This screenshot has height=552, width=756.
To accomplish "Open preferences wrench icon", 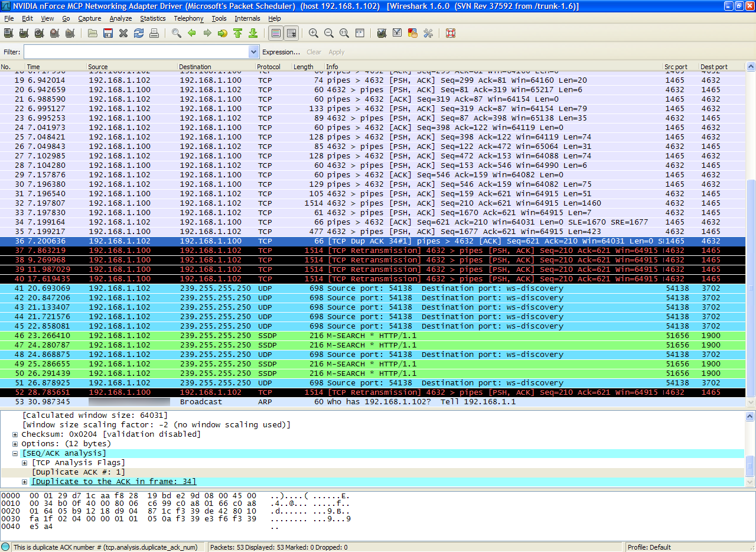I will click(x=428, y=33).
